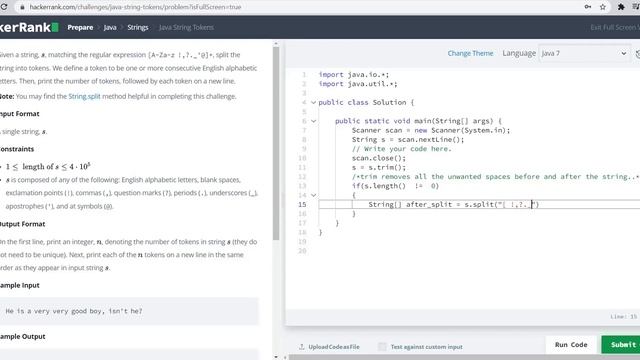The image size is (640, 360).
Task: Enable Test against custom input checkbox
Action: click(x=382, y=347)
